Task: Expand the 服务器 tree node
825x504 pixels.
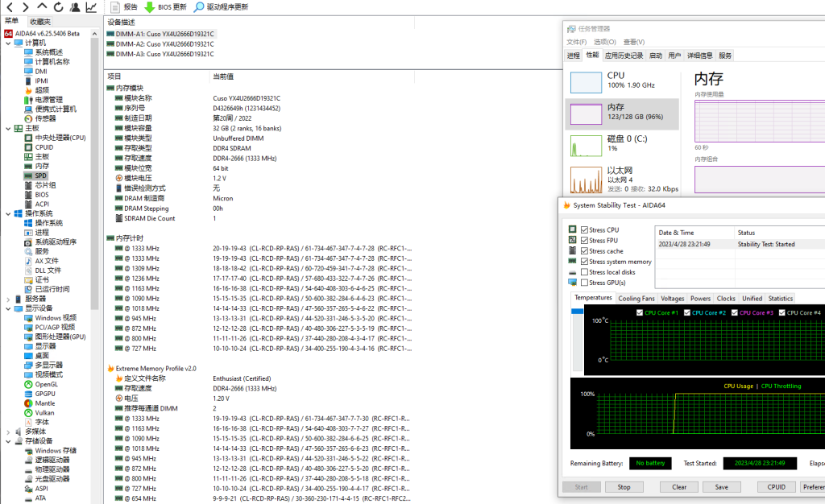Action: [8, 299]
